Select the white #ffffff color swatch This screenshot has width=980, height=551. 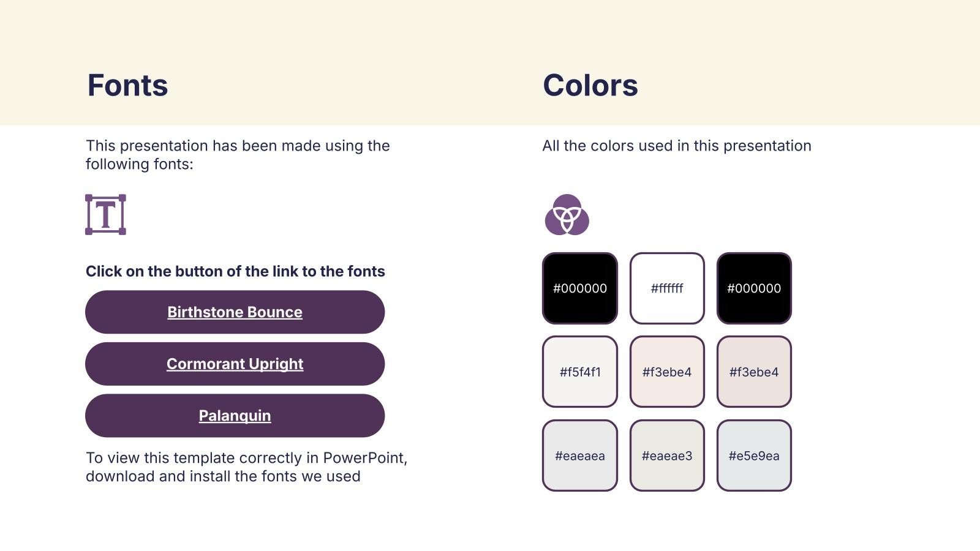(667, 288)
